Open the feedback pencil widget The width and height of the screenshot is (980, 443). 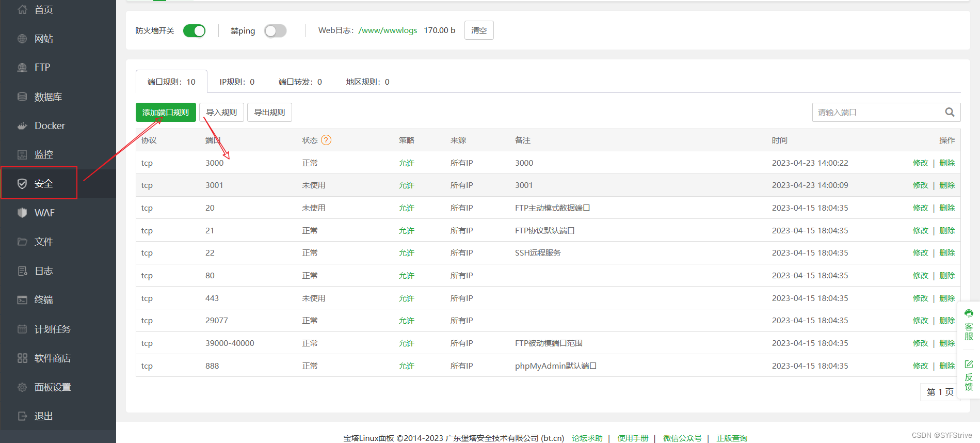point(969,376)
